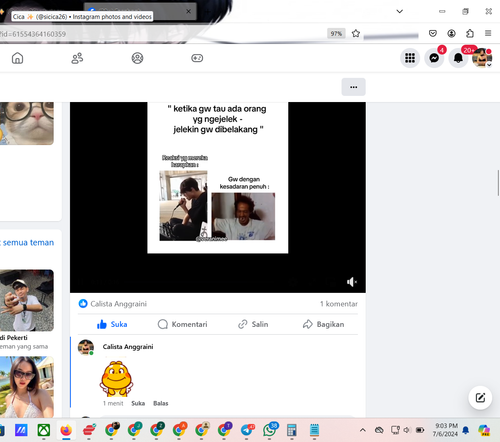Click Suka under the sticker comment
Viewport: 500px width, 442px height.
138,403
